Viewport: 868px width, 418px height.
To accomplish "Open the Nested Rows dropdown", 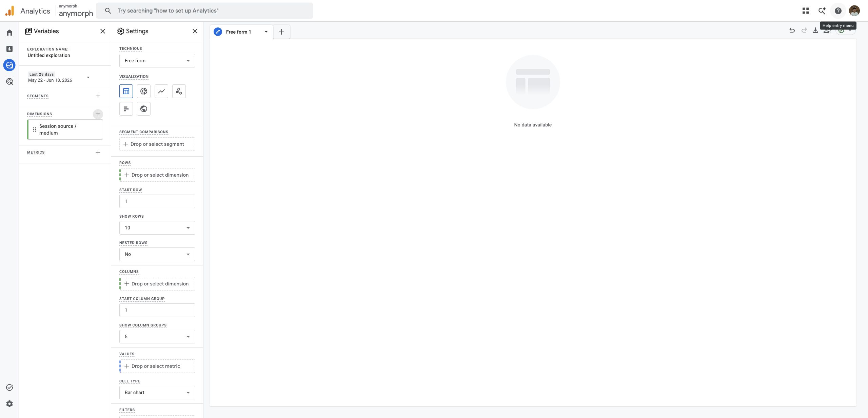I will 157,254.
